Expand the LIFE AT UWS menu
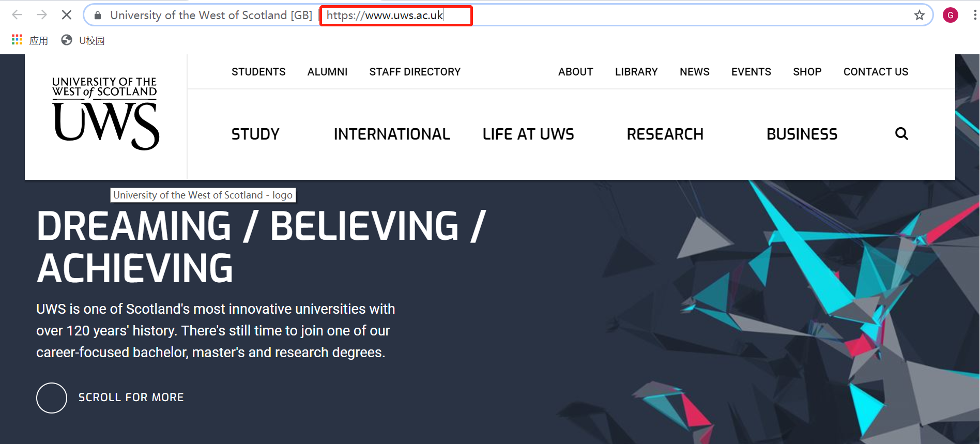The height and width of the screenshot is (444, 980). pos(528,134)
